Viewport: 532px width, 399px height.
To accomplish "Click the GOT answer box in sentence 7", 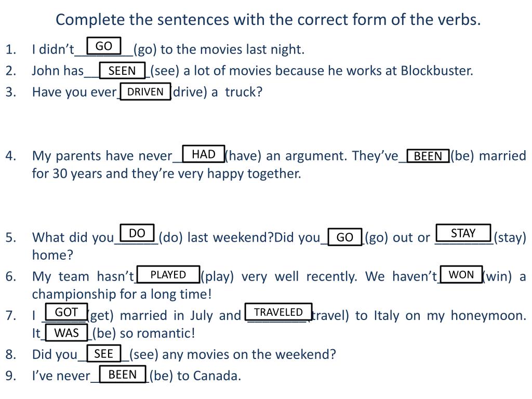I will click(x=66, y=312).
